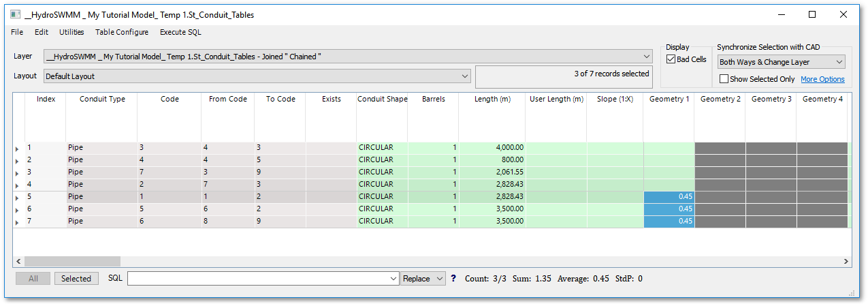The image size is (868, 306).
Task: Click the Exists cell in row 2
Action: 332,159
